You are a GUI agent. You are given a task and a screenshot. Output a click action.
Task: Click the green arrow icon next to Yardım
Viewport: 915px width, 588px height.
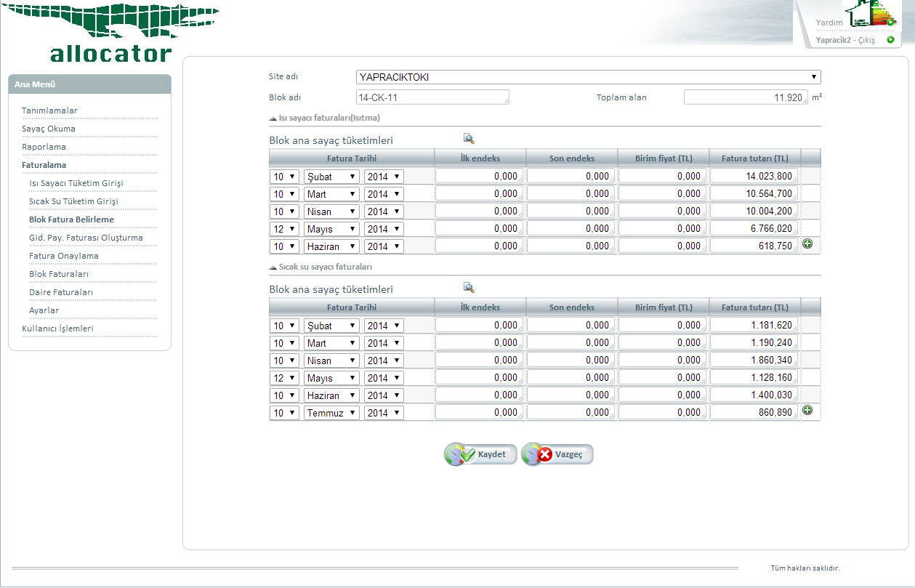pyautogui.click(x=890, y=23)
